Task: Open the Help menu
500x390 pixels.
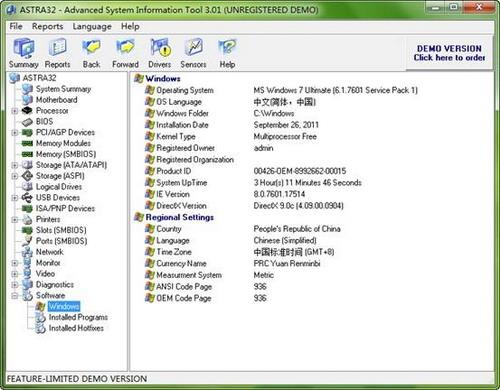Action: (130, 26)
